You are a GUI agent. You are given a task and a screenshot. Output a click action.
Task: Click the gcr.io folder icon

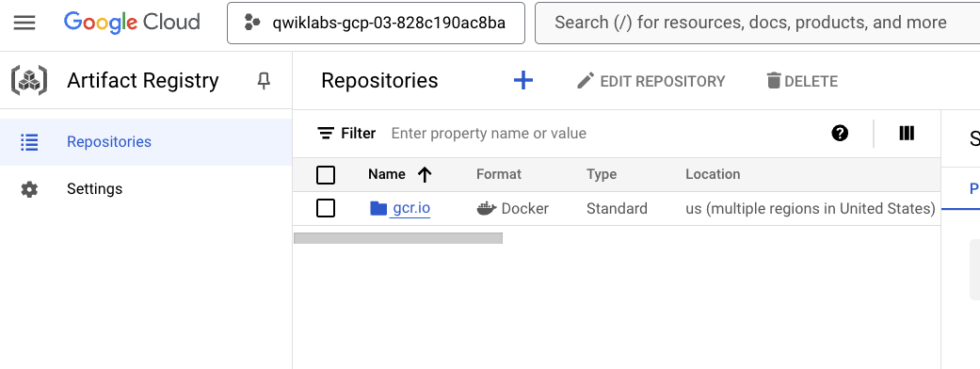tap(378, 208)
